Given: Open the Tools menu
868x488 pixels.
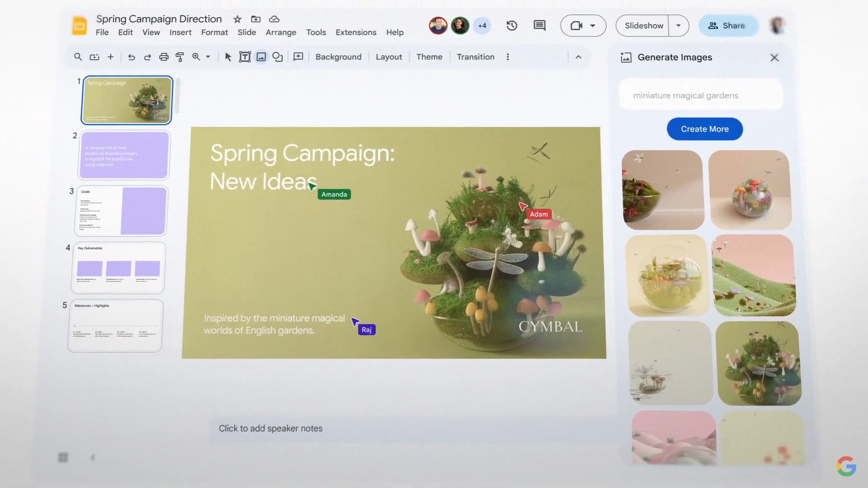Looking at the screenshot, I should (316, 33).
